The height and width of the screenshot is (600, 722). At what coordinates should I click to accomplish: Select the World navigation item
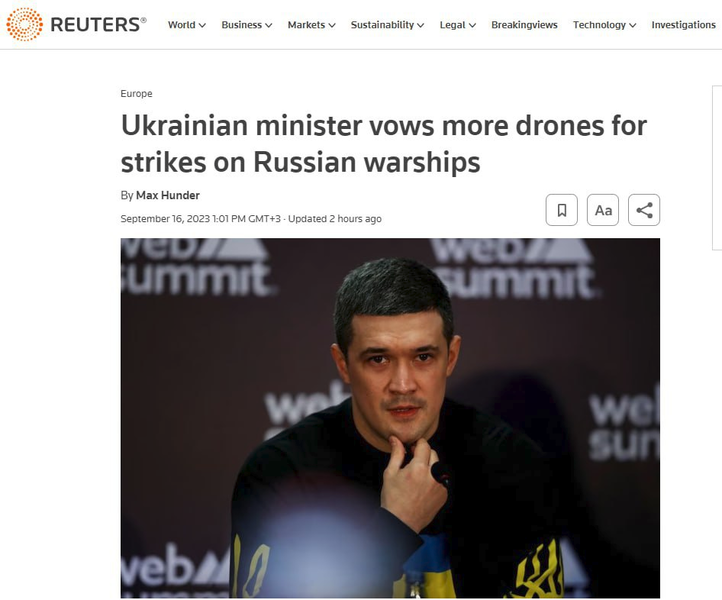(x=181, y=25)
